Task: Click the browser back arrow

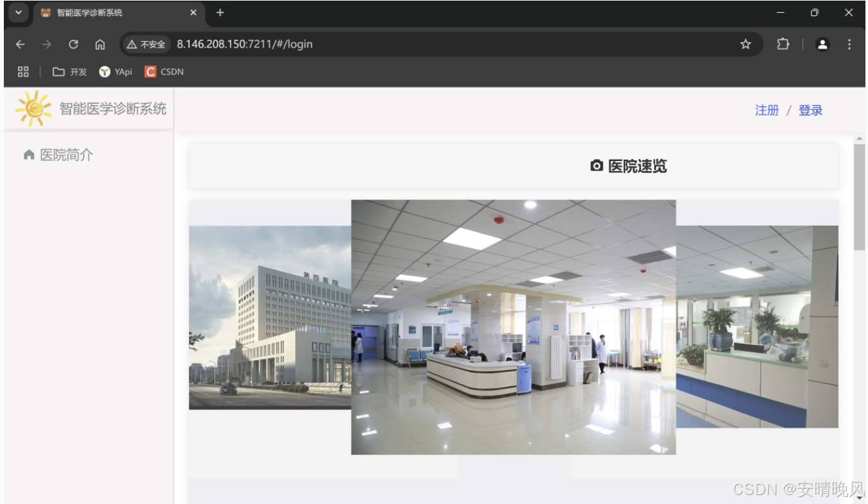Action: (x=20, y=44)
